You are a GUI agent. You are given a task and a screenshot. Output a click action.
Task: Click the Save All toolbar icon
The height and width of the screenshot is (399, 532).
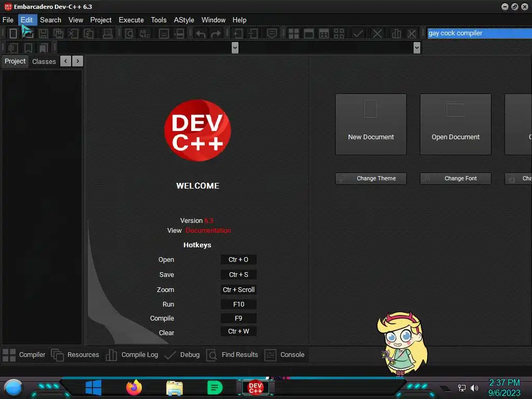coord(58,33)
